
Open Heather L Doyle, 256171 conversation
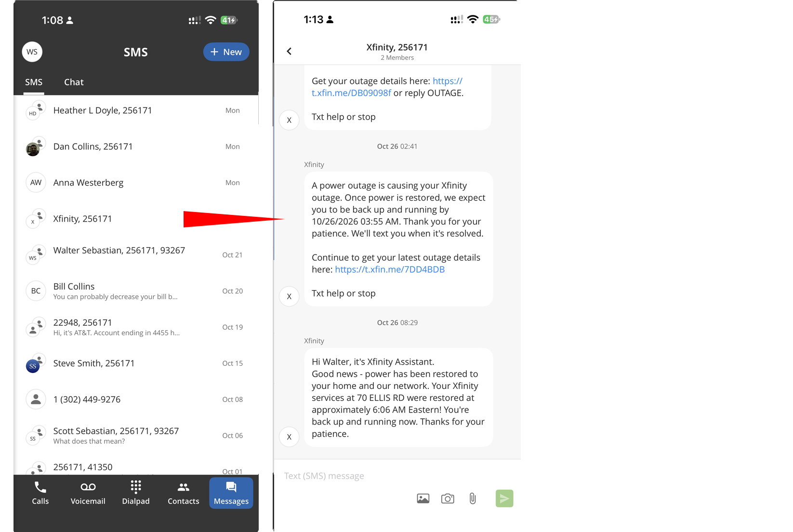click(x=136, y=110)
